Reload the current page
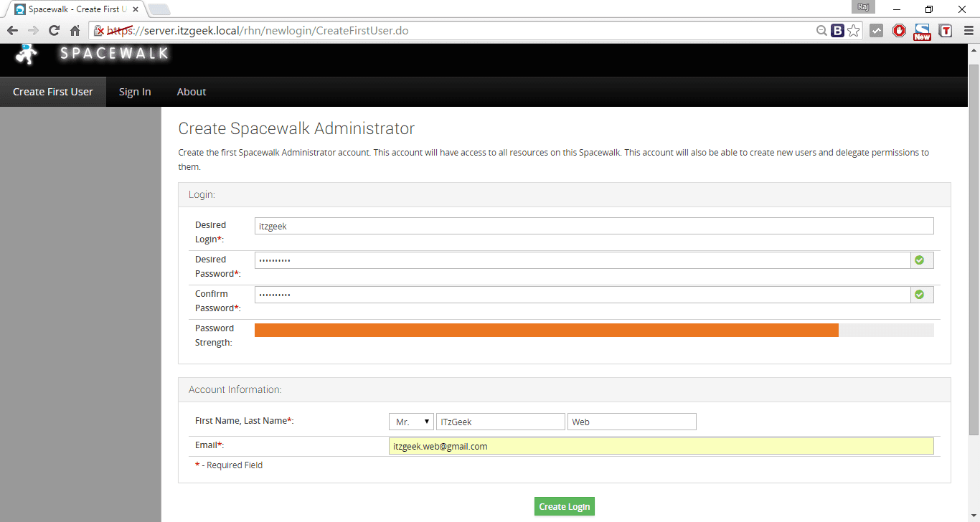This screenshot has height=522, width=980. (54, 31)
